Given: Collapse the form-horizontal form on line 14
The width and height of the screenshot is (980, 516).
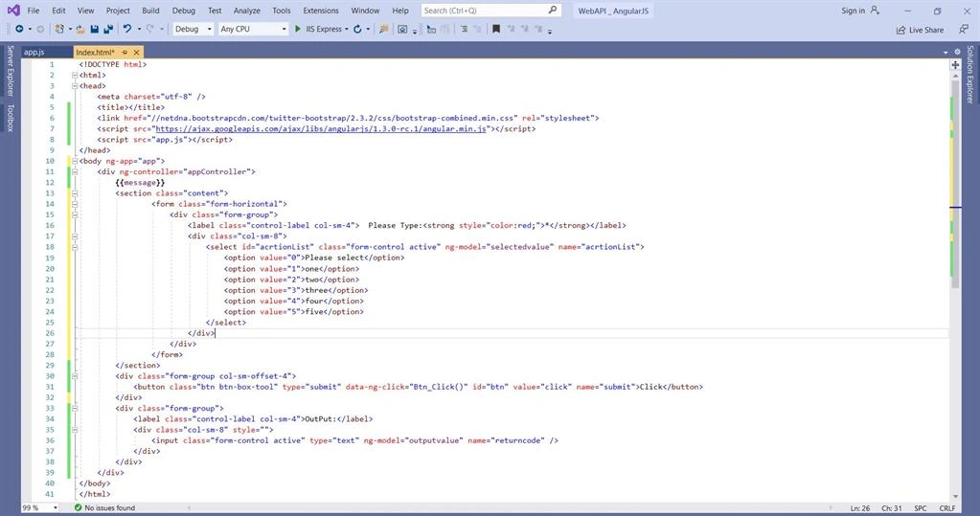Looking at the screenshot, I should tap(75, 204).
